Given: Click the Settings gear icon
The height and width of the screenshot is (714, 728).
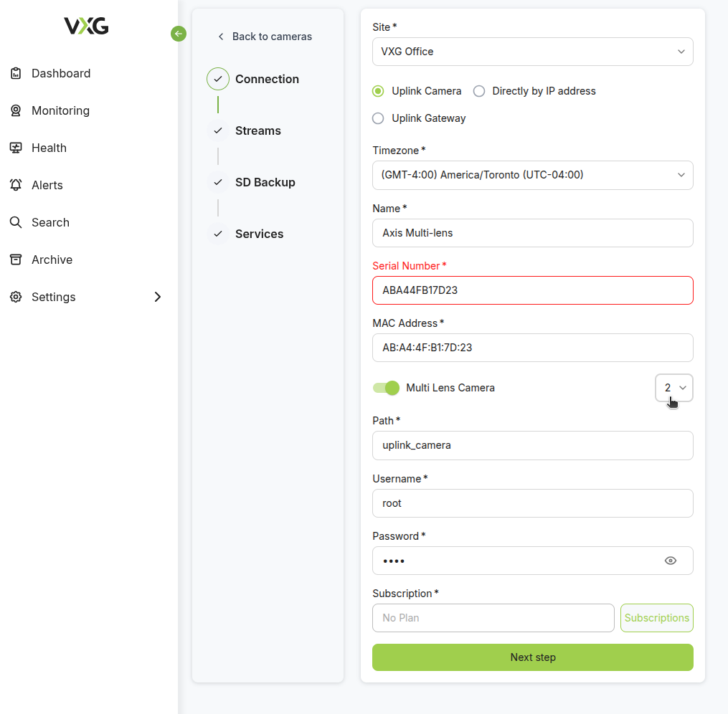Looking at the screenshot, I should click(x=16, y=297).
